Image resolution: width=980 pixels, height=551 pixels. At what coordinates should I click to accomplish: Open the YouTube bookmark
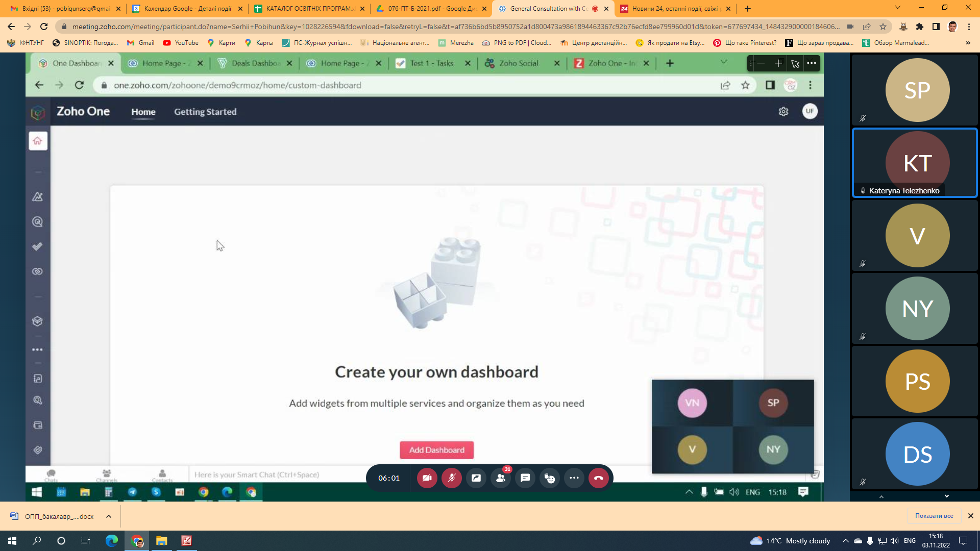click(x=181, y=43)
